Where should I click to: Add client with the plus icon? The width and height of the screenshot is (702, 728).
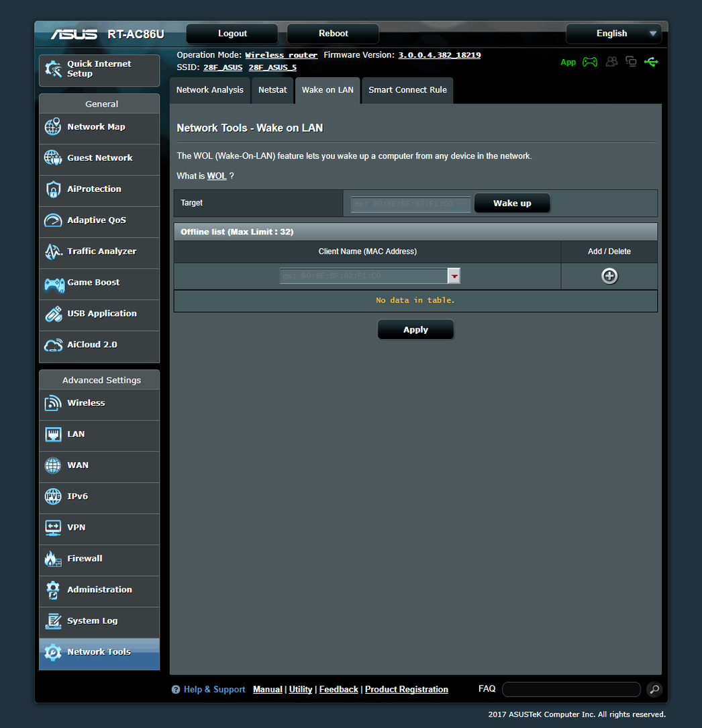click(x=609, y=276)
